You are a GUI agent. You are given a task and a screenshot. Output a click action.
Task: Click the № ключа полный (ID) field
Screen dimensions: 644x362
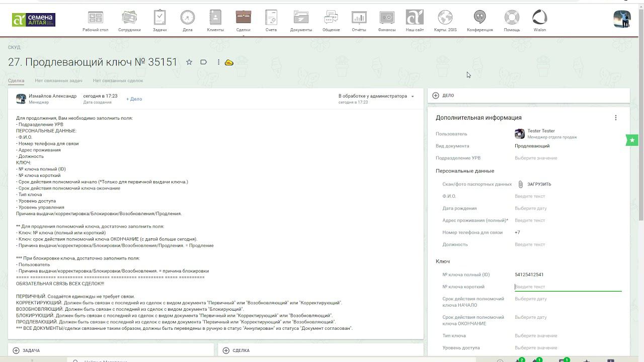568,275
